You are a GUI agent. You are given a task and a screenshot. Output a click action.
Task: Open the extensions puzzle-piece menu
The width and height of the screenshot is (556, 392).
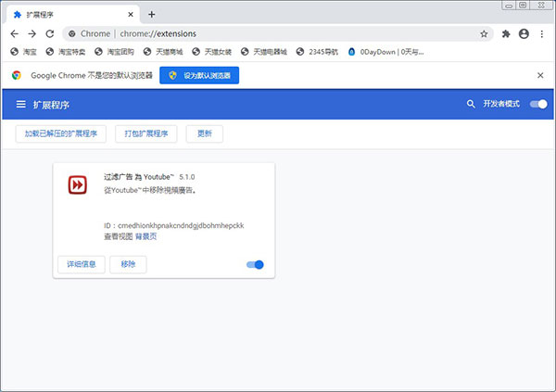coord(506,33)
